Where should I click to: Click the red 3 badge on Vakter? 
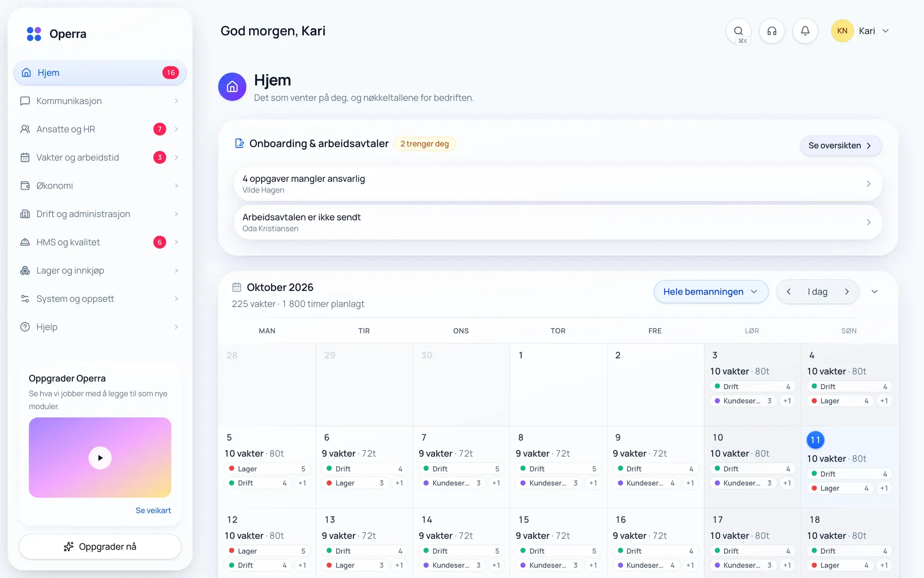click(x=160, y=157)
